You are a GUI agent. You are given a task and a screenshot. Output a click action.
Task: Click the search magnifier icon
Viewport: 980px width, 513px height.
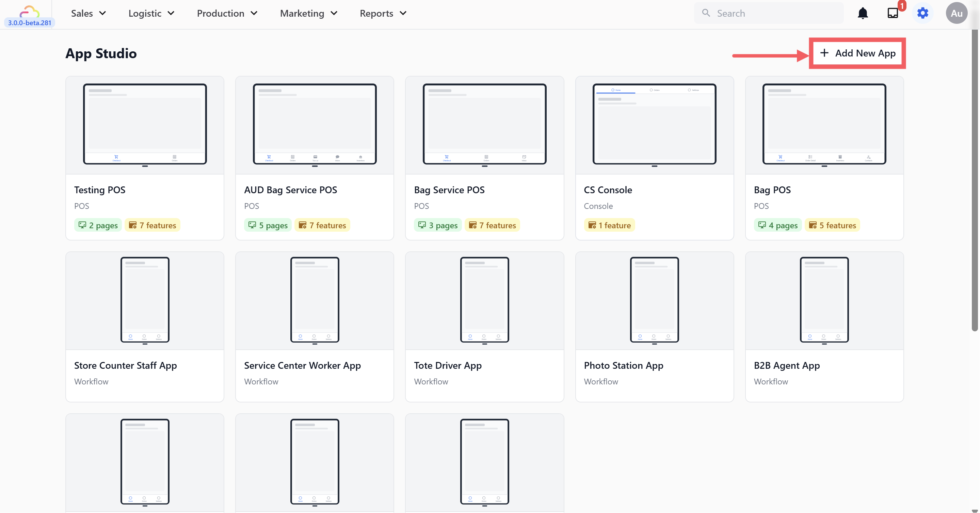(x=706, y=13)
